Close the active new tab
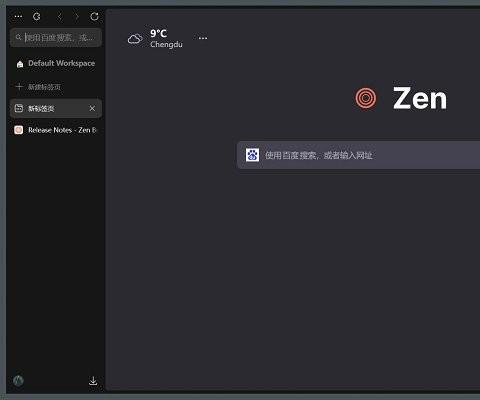 pos(92,108)
